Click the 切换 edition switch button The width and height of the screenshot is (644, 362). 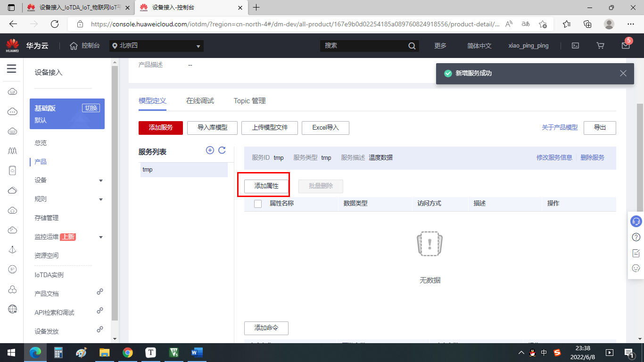pos(91,108)
